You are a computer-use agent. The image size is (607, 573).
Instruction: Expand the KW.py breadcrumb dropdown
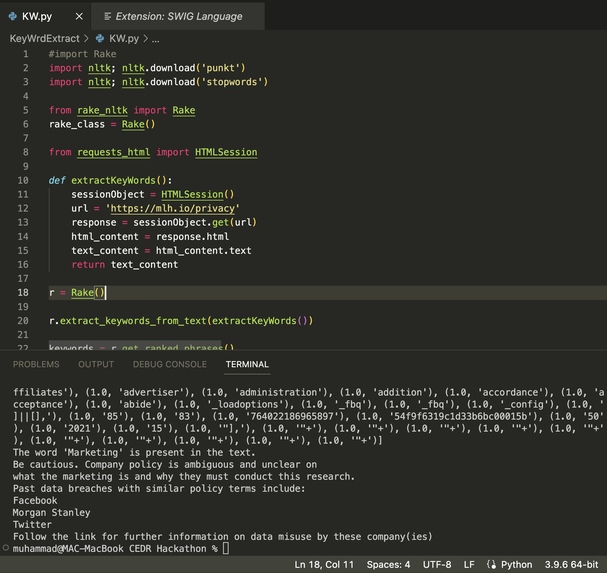[x=124, y=38]
